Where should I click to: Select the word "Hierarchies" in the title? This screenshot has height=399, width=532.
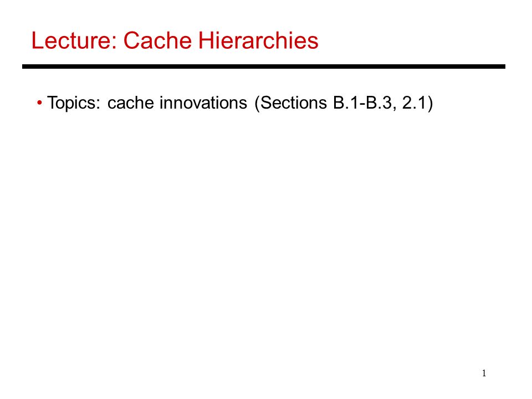pos(258,40)
